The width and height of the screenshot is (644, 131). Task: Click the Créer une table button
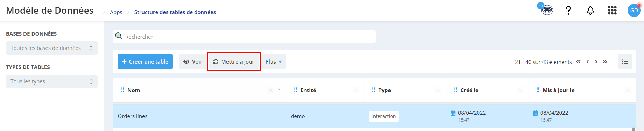pos(145,61)
